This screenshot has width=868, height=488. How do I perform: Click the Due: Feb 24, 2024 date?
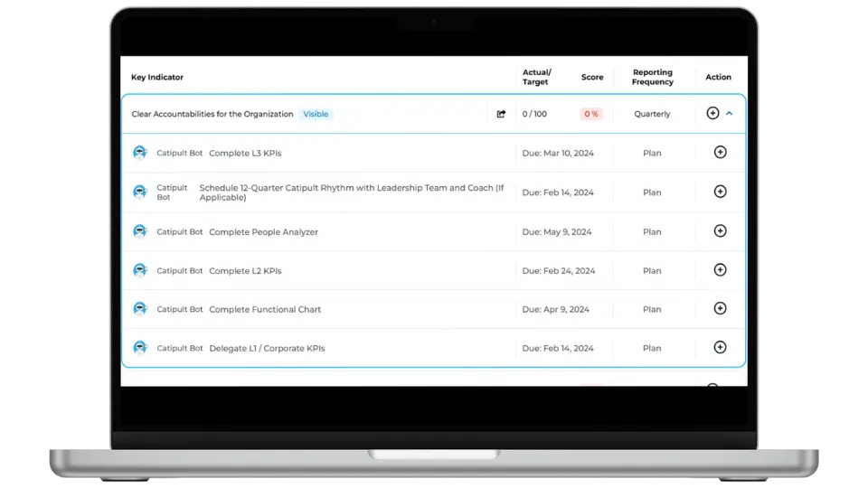(559, 270)
